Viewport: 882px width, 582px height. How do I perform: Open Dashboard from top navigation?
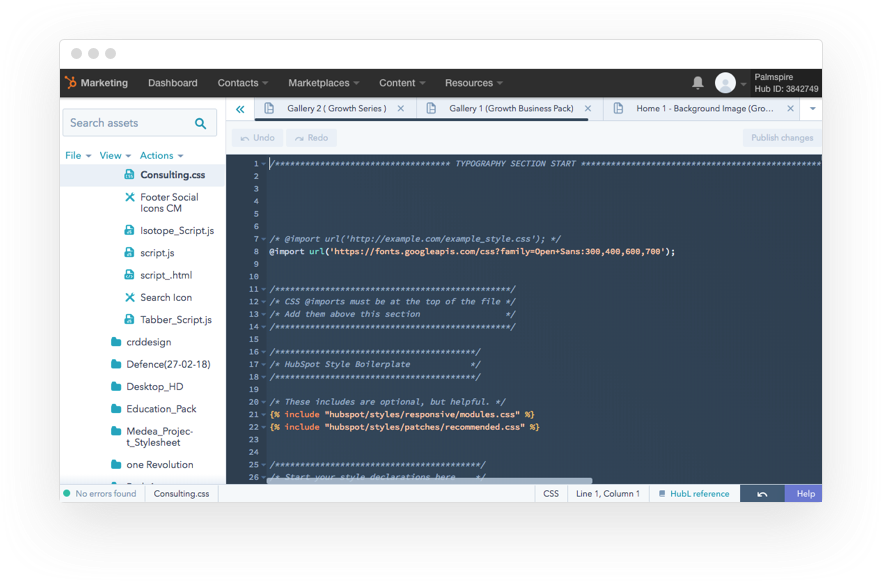pos(173,83)
